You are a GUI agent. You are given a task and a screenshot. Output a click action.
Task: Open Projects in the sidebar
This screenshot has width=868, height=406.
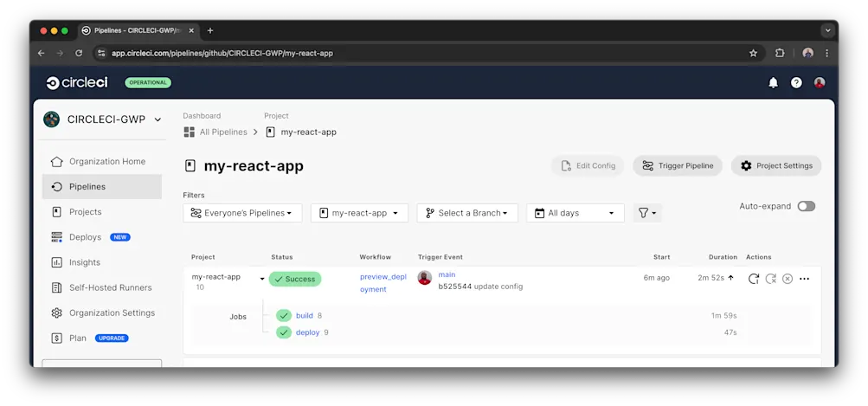(102, 212)
